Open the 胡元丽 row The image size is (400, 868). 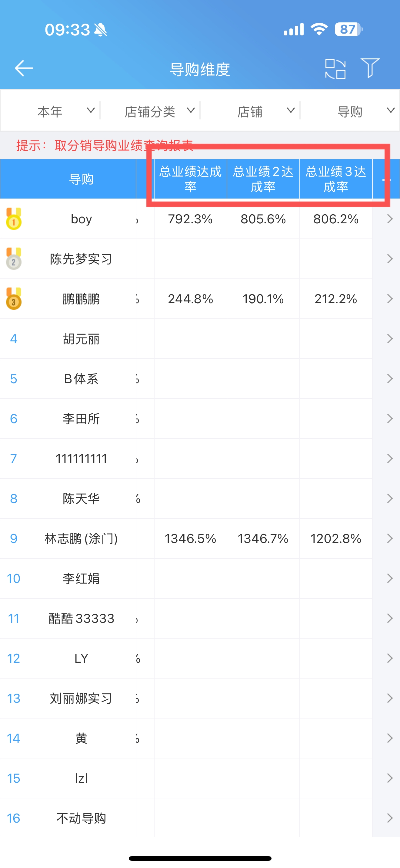[200, 339]
